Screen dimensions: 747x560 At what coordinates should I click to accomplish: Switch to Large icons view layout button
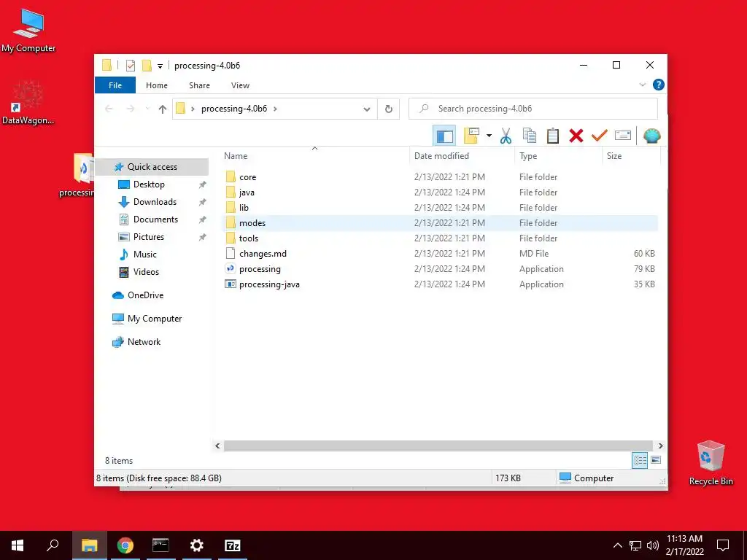point(656,460)
